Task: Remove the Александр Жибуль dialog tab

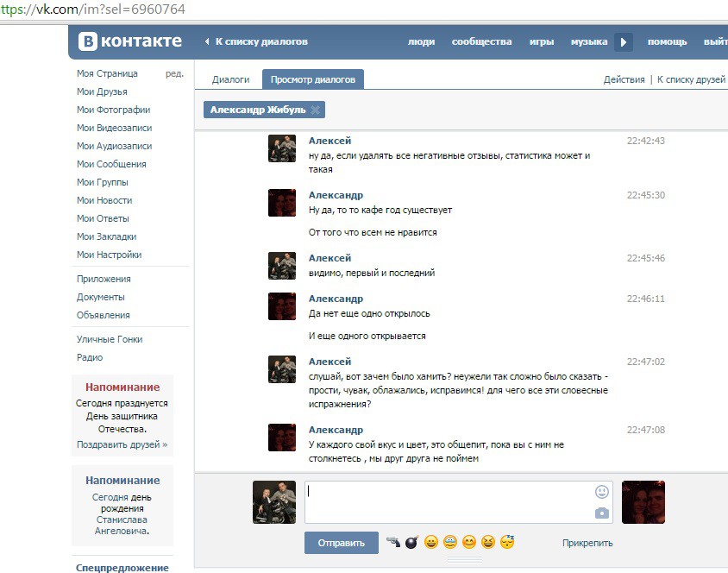Action: pos(316,110)
